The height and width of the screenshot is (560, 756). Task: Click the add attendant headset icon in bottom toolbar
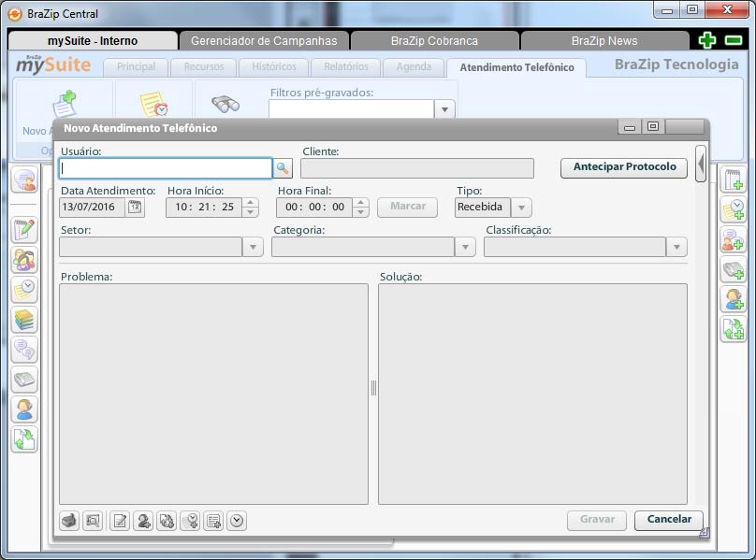coord(143,521)
